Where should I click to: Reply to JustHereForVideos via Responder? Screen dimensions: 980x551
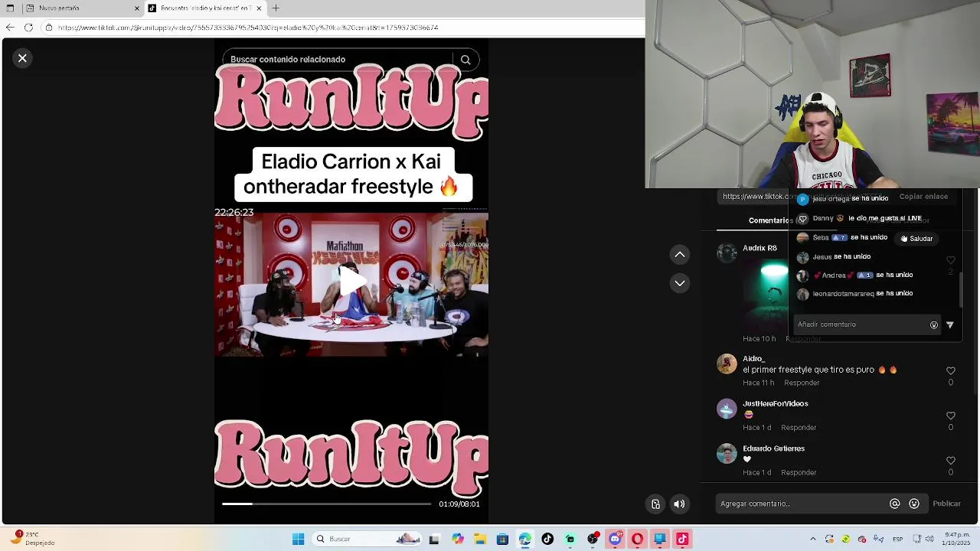(799, 428)
